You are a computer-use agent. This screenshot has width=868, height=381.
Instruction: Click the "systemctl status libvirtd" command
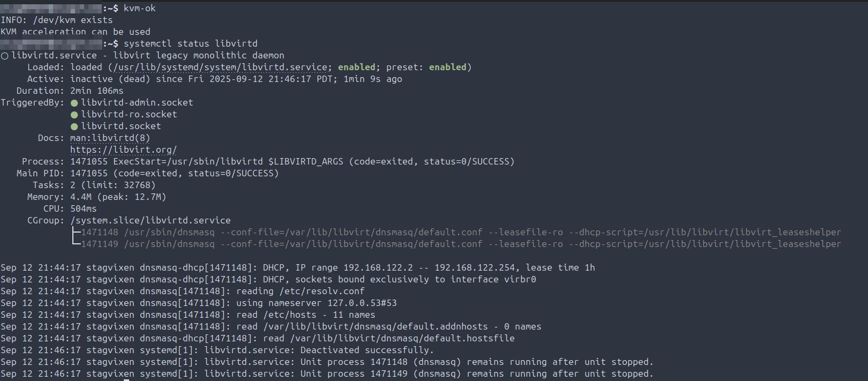pos(190,44)
